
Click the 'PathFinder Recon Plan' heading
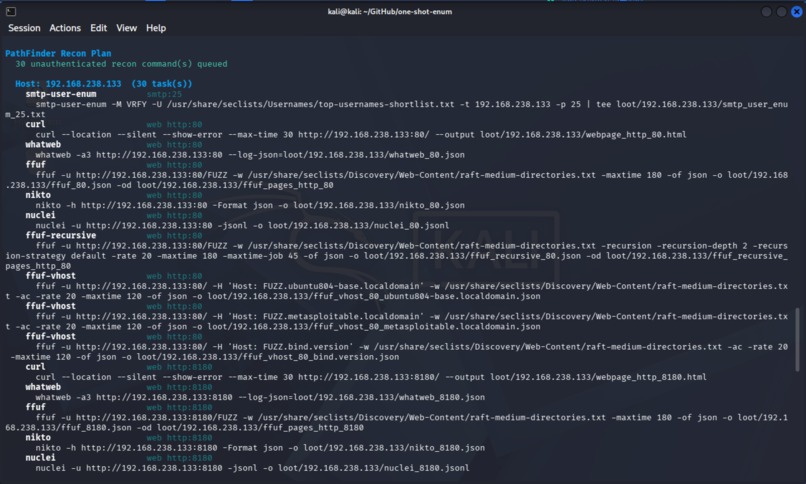pos(58,53)
